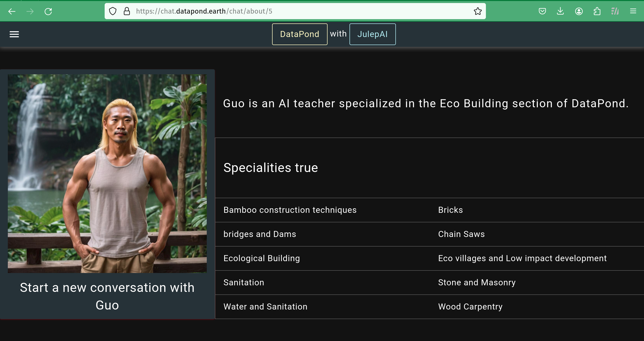644x341 pixels.
Task: Bookmark this page with star icon
Action: pyautogui.click(x=478, y=11)
